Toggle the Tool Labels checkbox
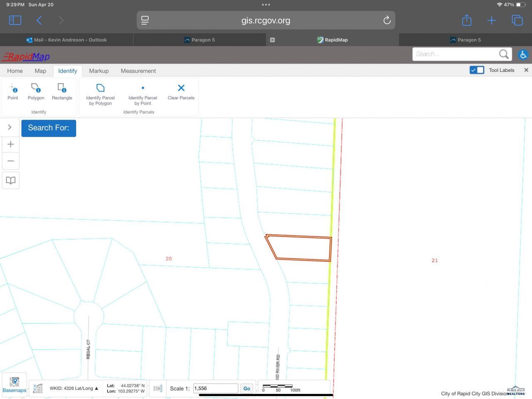Image resolution: width=532 pixels, height=399 pixels. click(x=477, y=70)
